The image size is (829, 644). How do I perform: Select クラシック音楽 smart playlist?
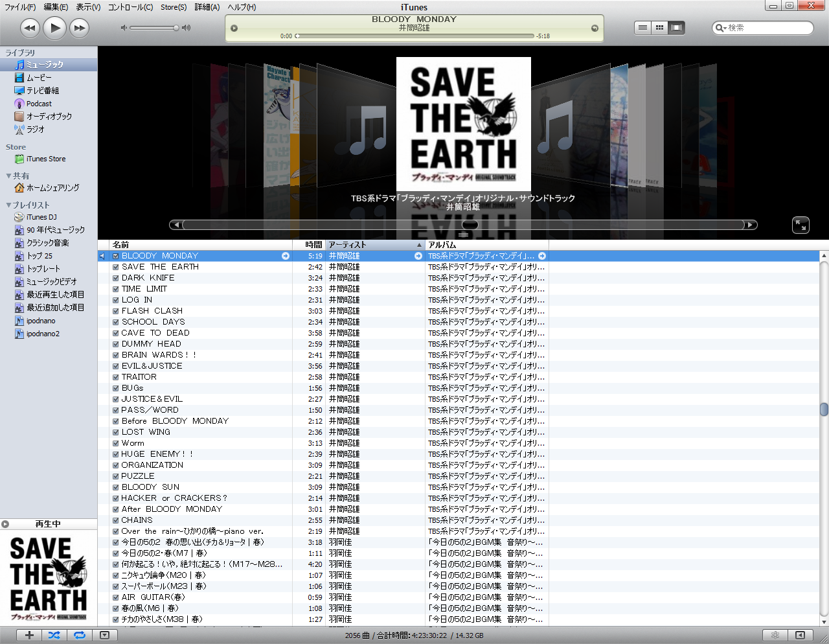point(49,243)
